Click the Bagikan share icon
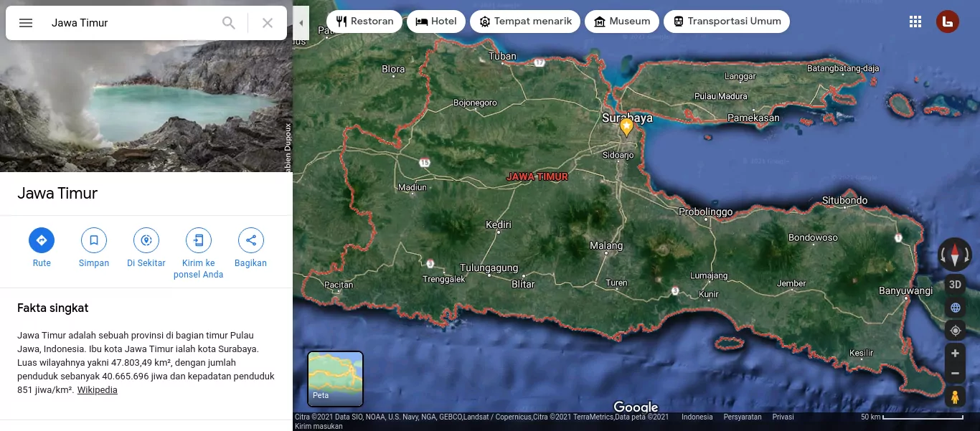This screenshot has width=980, height=431. [x=251, y=240]
